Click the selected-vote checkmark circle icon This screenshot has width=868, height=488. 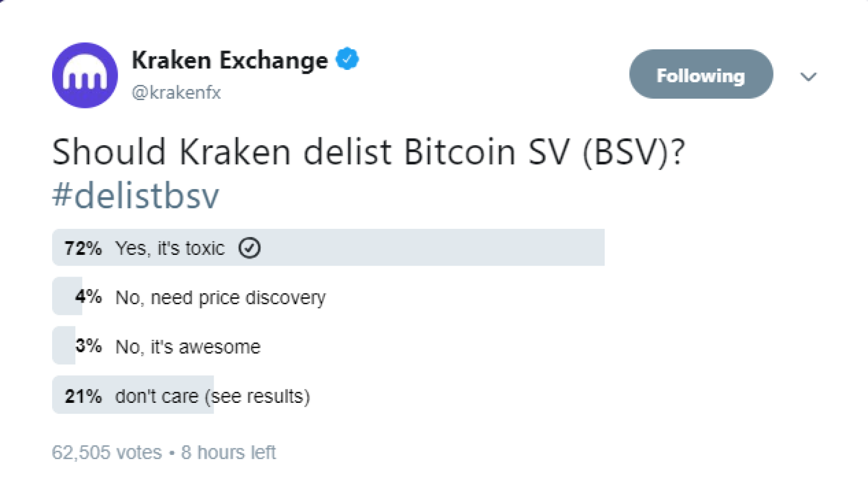click(x=250, y=248)
